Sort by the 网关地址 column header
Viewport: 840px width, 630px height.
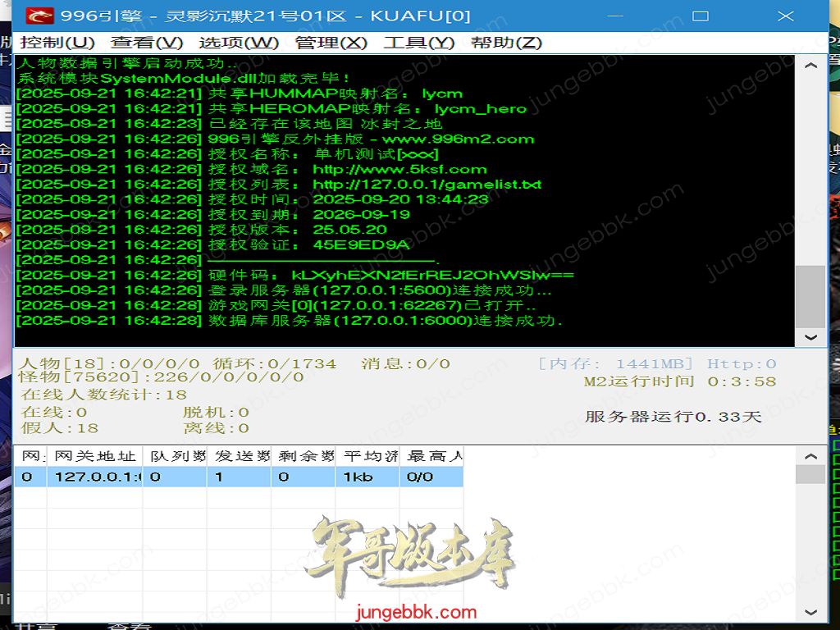pos(94,456)
